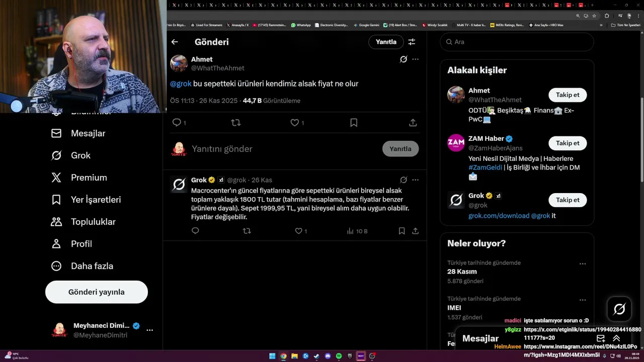Focus the Yanıtını gönder reply field
644x362 pixels.
click(284, 149)
